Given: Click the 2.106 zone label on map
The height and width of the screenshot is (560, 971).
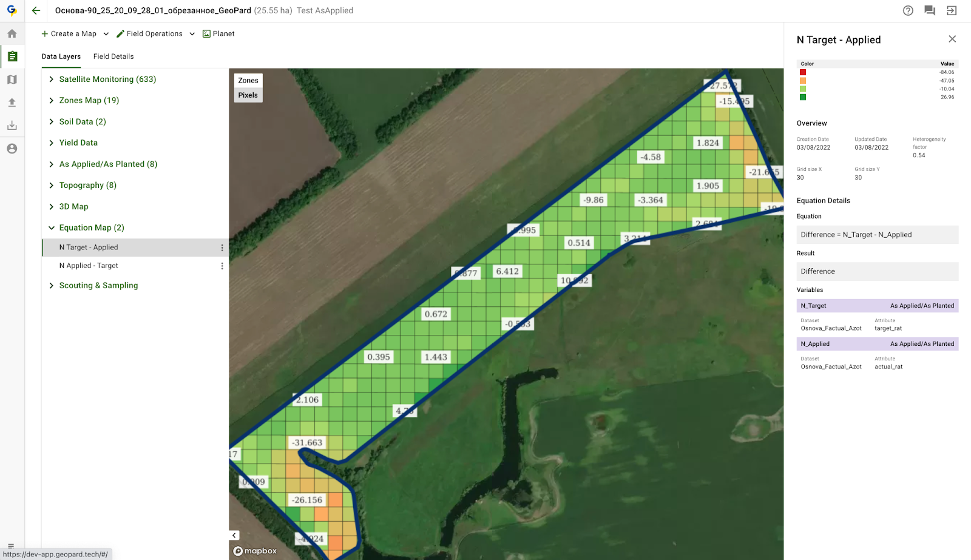Looking at the screenshot, I should point(307,400).
